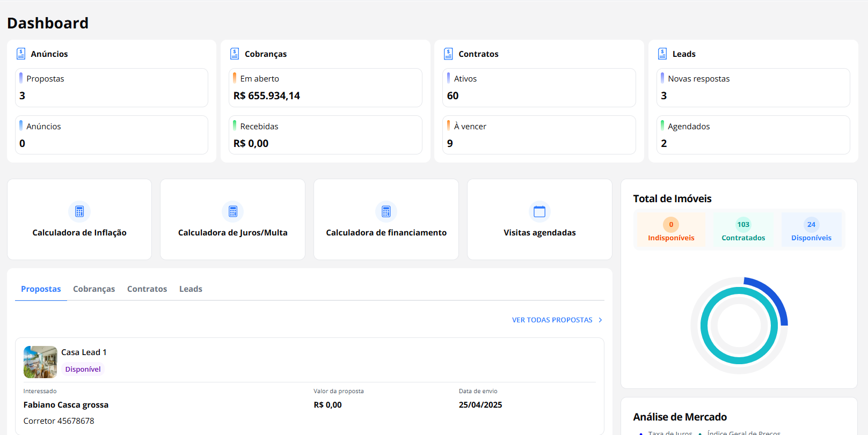Switch to the Contratos tab

pyautogui.click(x=147, y=289)
